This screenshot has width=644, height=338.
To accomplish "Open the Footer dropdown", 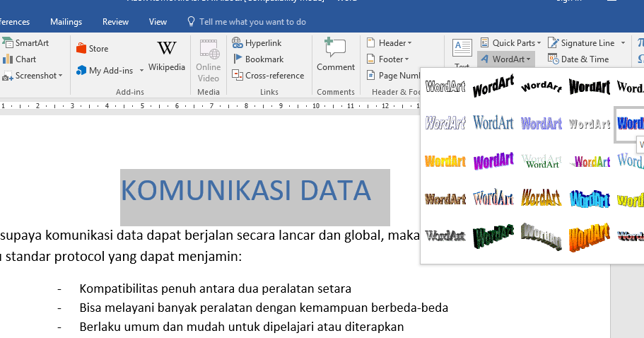I will tap(387, 59).
